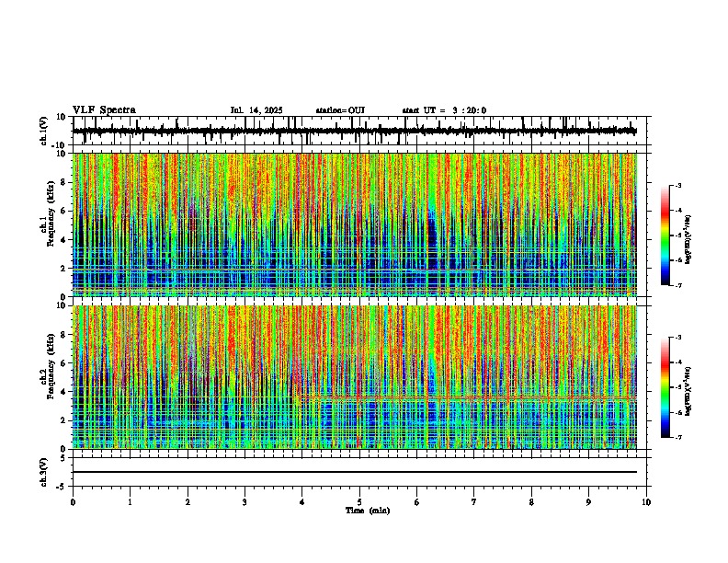Click the "Time (min)" axis label
The height and width of the screenshot is (563, 728).
pos(368,511)
